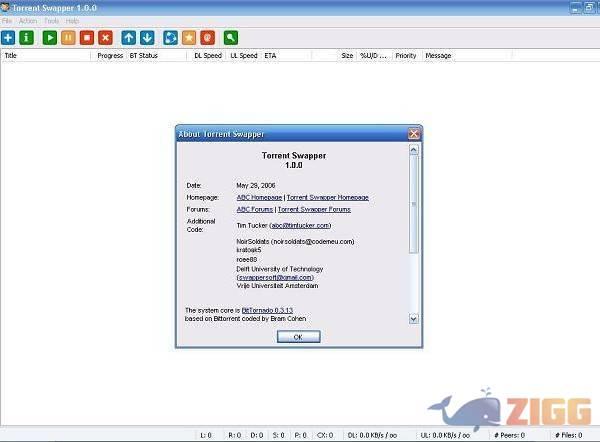Viewport: 600px width, 442px height.
Task: Close the About Torrent Swapper dialog
Action: click(413, 133)
